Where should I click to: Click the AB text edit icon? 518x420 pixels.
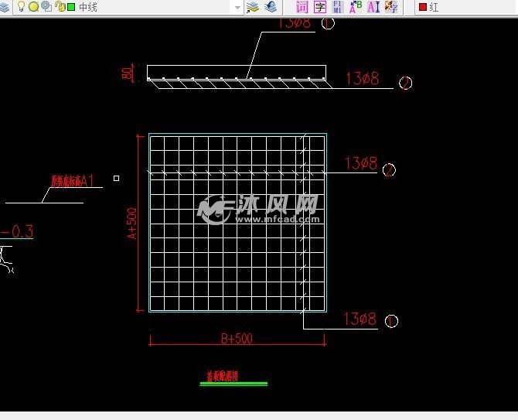coord(356,7)
